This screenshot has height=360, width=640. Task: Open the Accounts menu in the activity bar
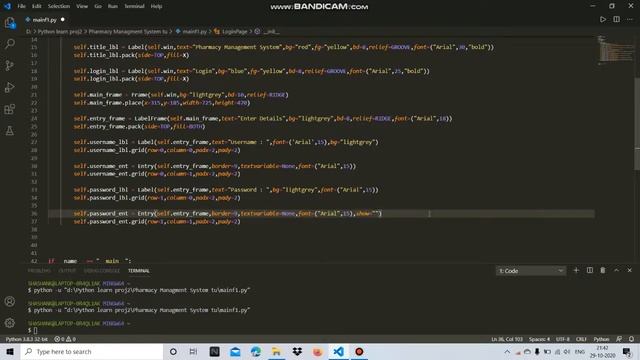coord(10,301)
